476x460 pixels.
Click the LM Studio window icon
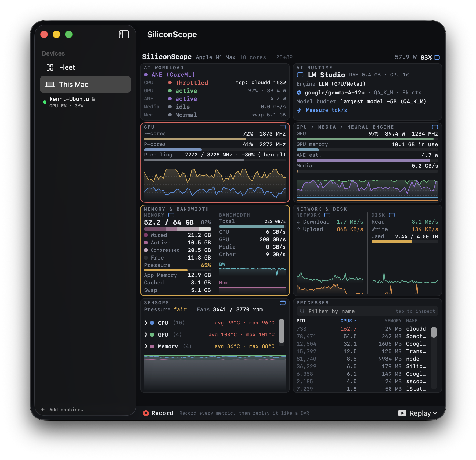[x=300, y=75]
